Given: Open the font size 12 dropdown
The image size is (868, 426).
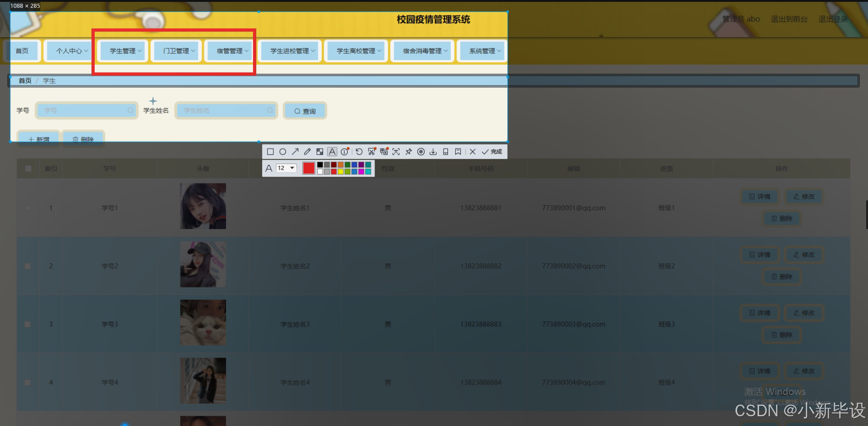Looking at the screenshot, I should click(286, 168).
